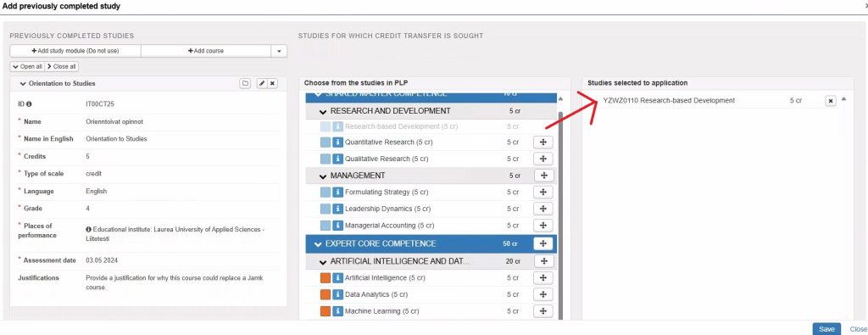
Task: Click light blue status square of Quantitative Research
Action: click(x=325, y=142)
